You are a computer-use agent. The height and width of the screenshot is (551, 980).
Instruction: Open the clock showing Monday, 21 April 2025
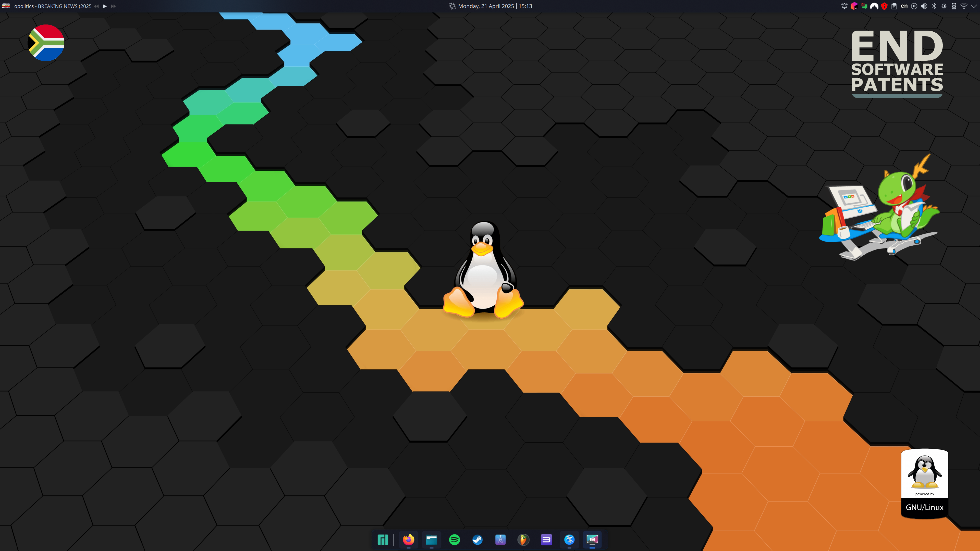[495, 6]
